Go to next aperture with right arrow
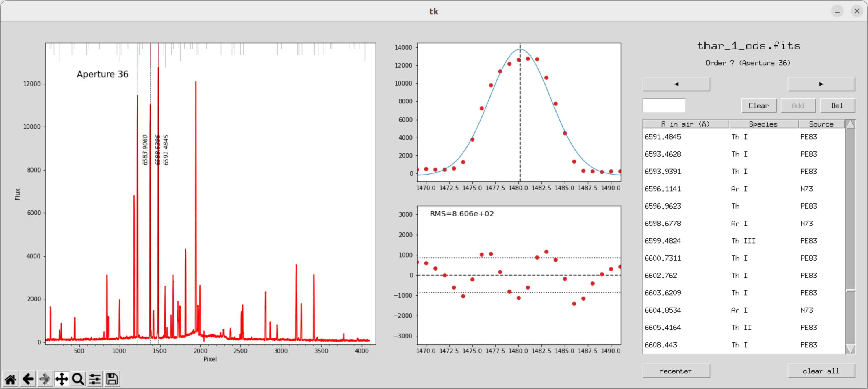 tap(821, 84)
